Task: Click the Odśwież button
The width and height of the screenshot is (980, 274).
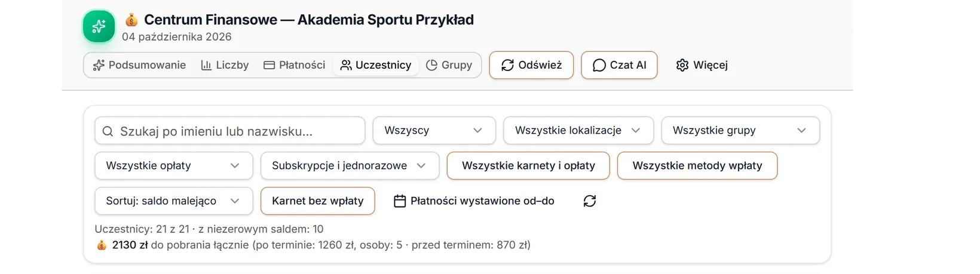Action: point(531,65)
